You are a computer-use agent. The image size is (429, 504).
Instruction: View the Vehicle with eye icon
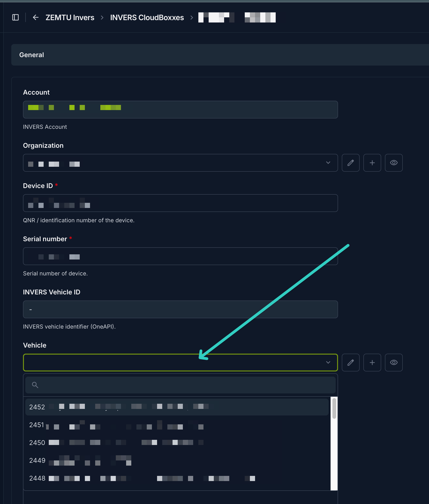coord(394,363)
